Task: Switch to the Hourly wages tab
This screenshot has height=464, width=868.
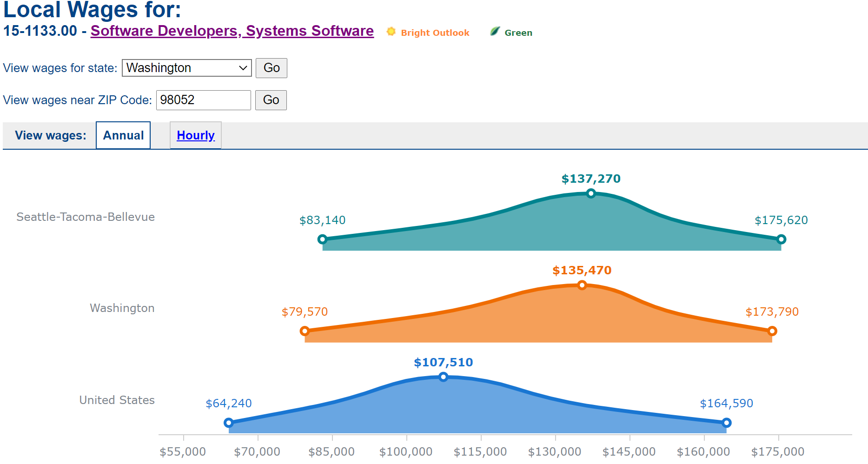Action: [195, 135]
